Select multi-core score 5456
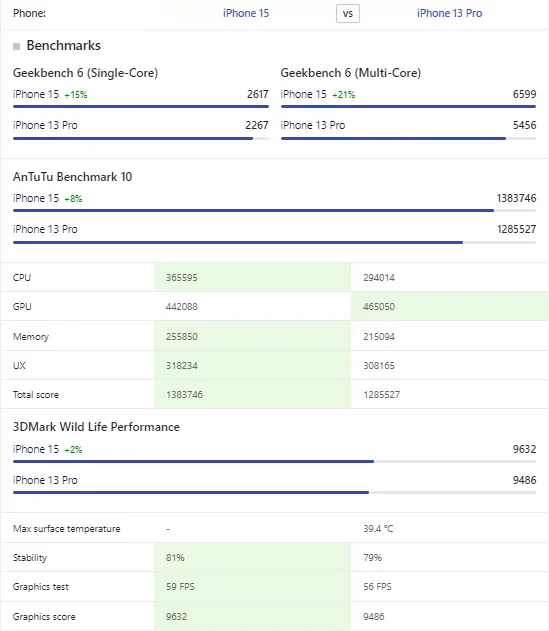The width and height of the screenshot is (549, 631). (x=524, y=125)
